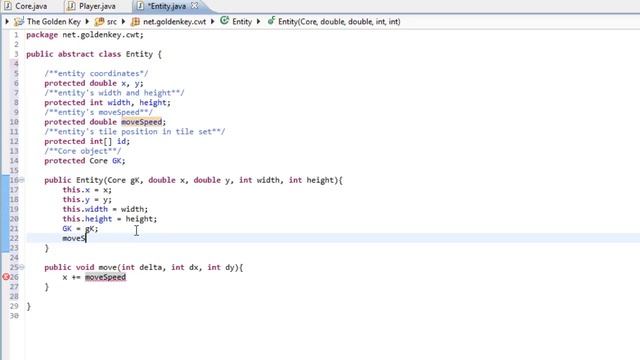Click the package icon in breadcrumb
This screenshot has width=640, height=360.
coord(136,22)
